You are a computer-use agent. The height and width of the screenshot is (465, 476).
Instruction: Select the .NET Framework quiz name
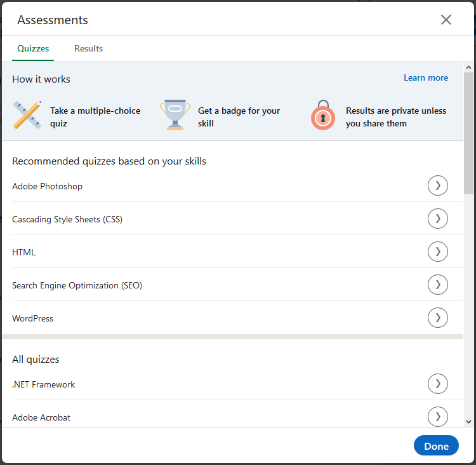(x=43, y=384)
